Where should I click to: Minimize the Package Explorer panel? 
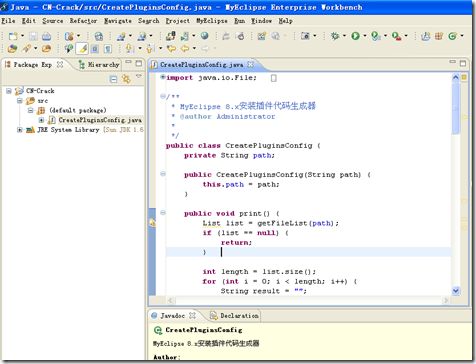[x=128, y=62]
